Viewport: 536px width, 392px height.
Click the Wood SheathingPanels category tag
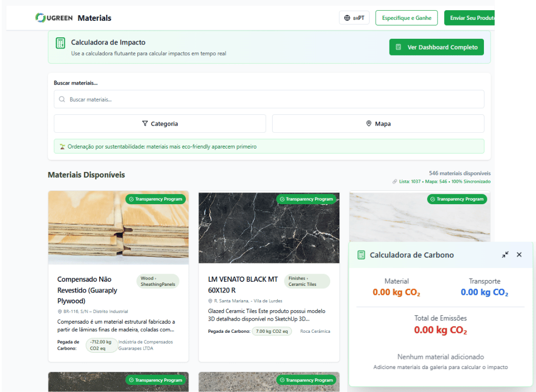(x=158, y=281)
